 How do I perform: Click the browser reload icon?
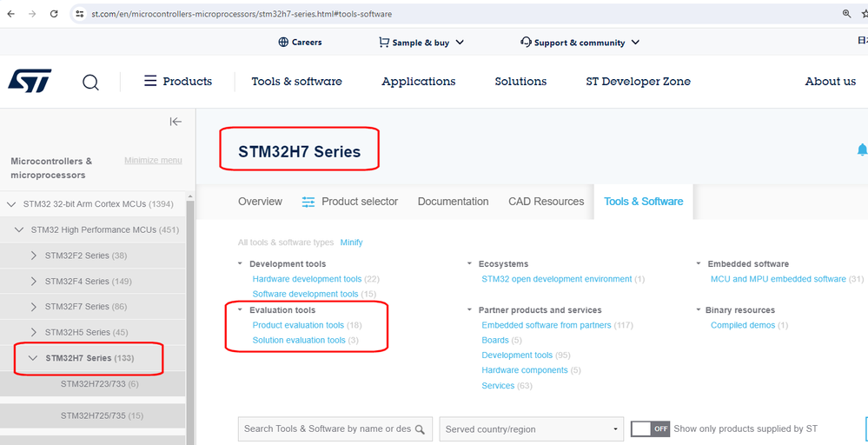pyautogui.click(x=54, y=14)
